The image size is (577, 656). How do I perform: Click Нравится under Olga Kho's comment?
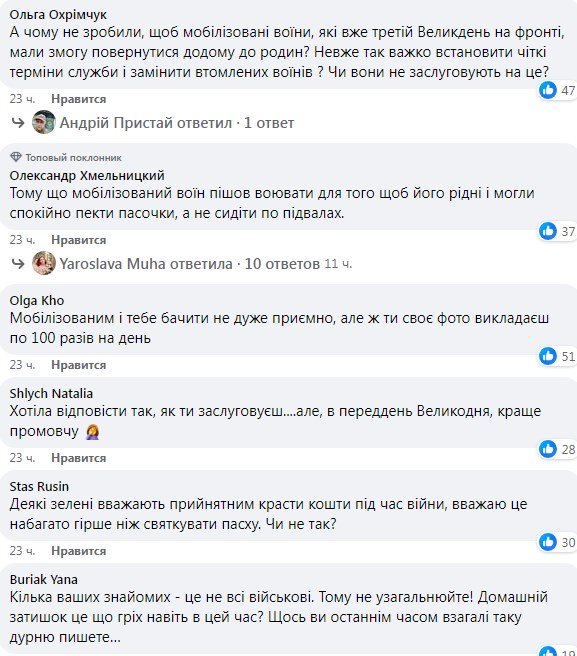79,365
